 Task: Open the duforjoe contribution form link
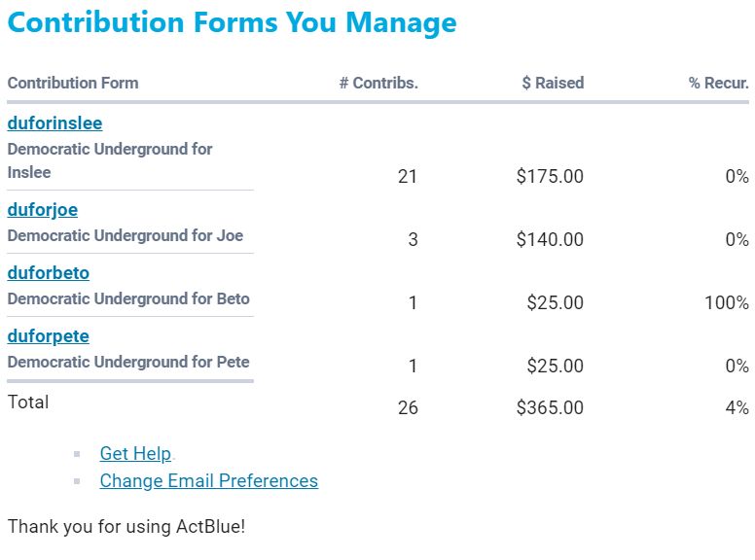(43, 210)
